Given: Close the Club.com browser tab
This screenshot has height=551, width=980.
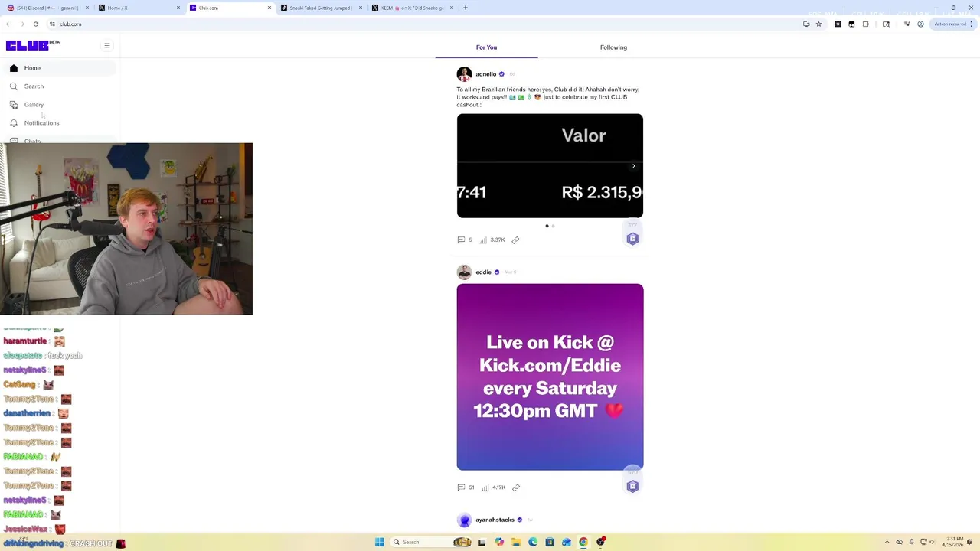Looking at the screenshot, I should point(269,8).
